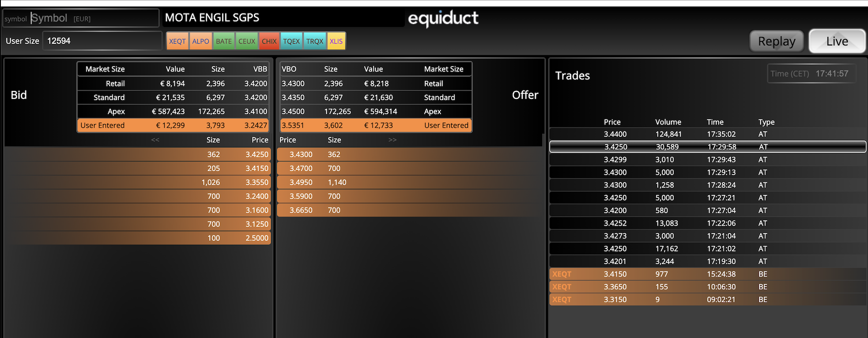
Task: Toggle the XEQT venue filter
Action: [177, 41]
